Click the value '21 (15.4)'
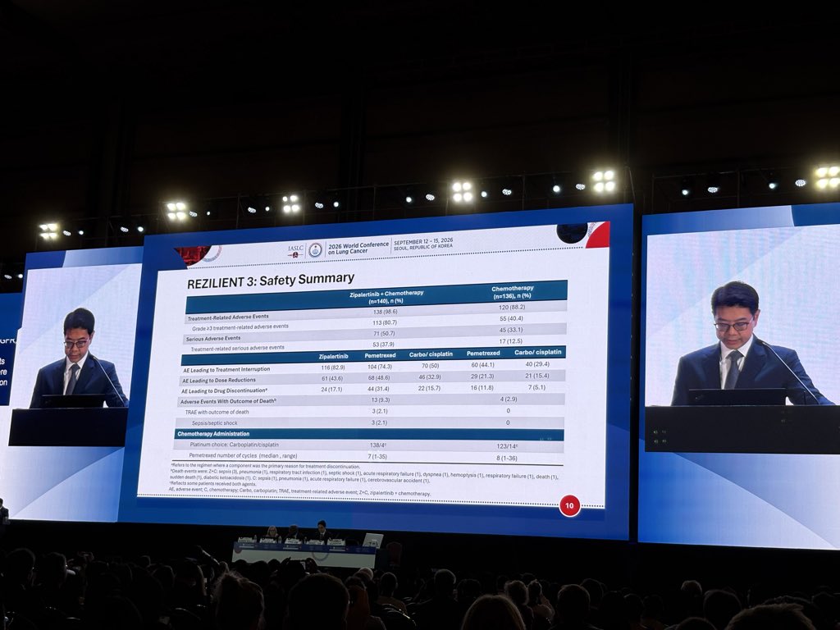This screenshot has width=840, height=630. point(536,376)
